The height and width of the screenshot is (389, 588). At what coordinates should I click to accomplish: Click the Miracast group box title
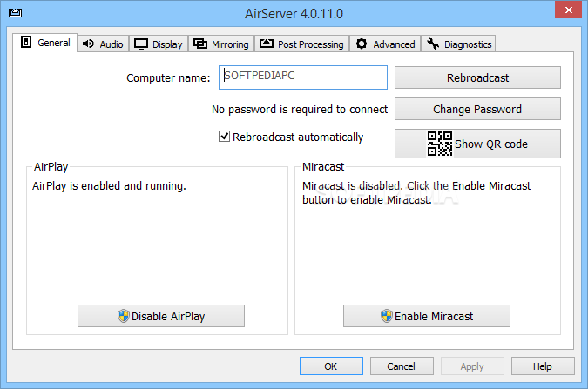point(323,167)
